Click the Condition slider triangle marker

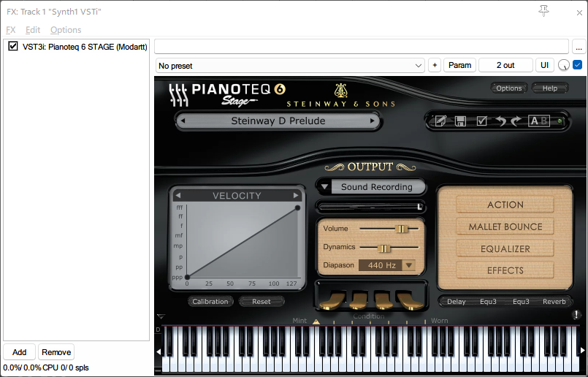tap(316, 321)
